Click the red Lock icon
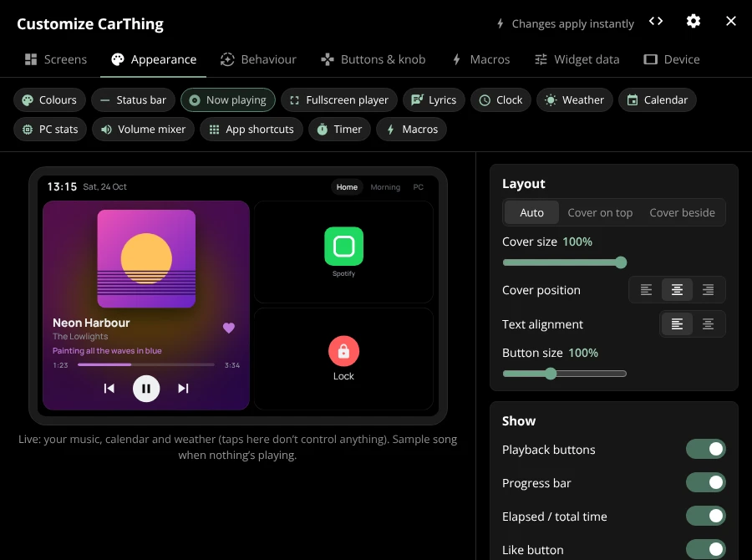Viewport: 752px width, 560px height. pos(344,351)
